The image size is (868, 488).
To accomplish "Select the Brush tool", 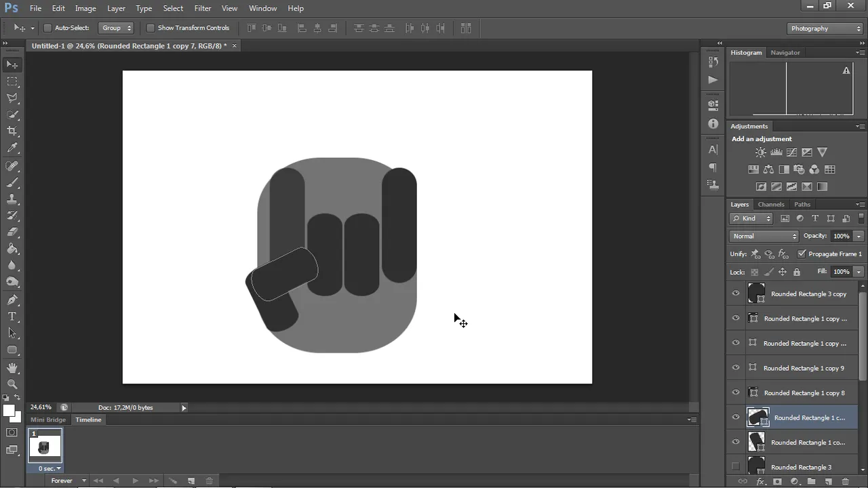I will coord(12,183).
